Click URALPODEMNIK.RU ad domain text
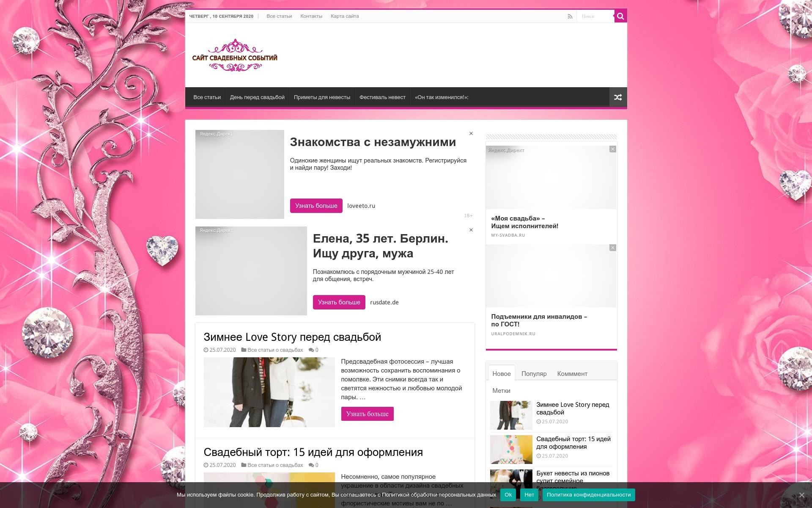 coord(513,334)
